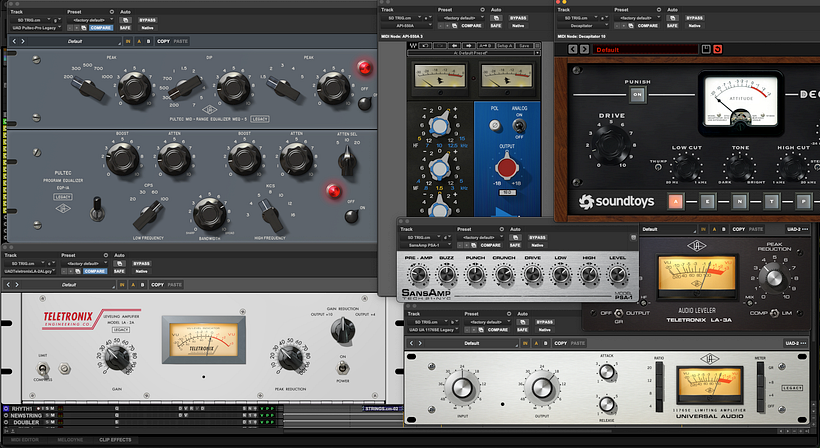This screenshot has height=448, width=820.
Task: Click the Decapitator Default preset name field
Action: pos(645,50)
